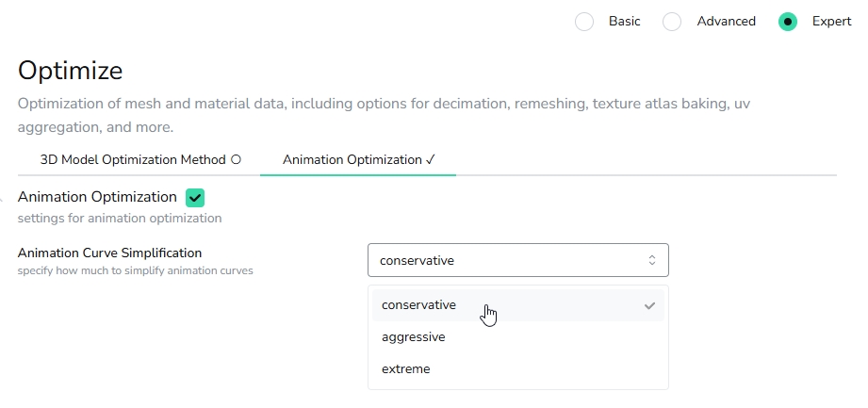Select the Advanced mode radio button

point(671,22)
